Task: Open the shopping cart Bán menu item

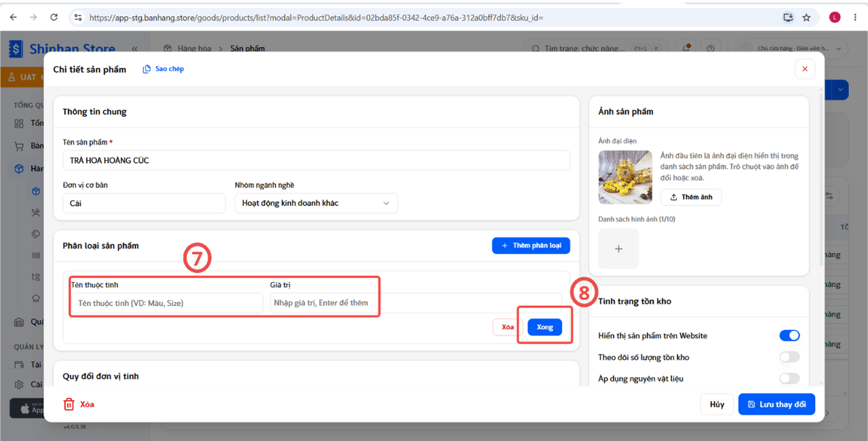Action: click(27, 146)
